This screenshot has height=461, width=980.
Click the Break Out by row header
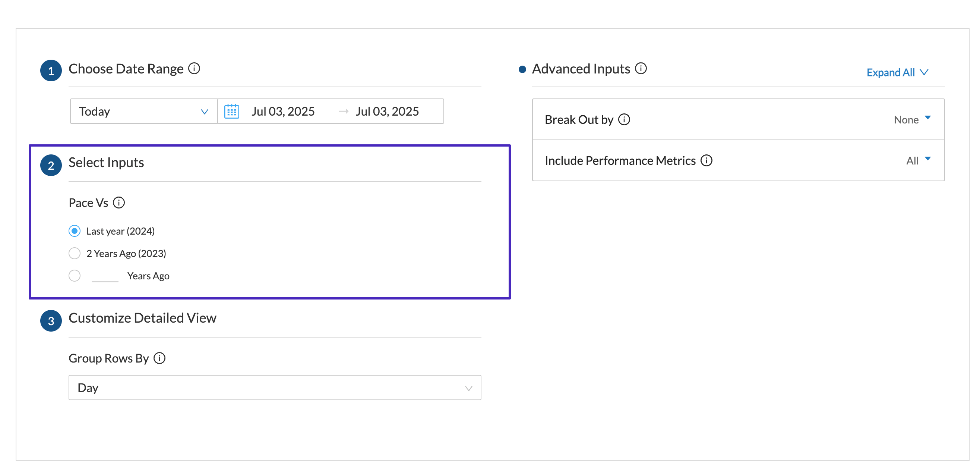[x=578, y=119]
